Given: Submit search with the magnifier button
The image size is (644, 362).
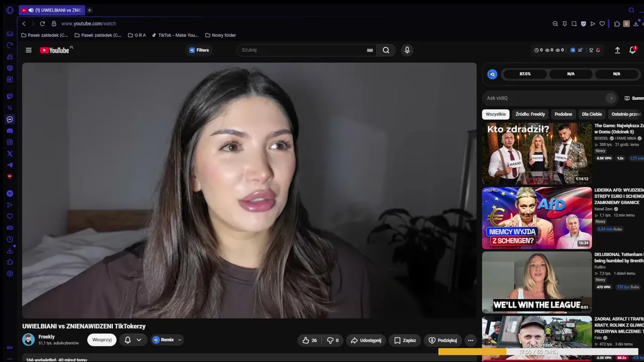Looking at the screenshot, I should pyautogui.click(x=386, y=50).
